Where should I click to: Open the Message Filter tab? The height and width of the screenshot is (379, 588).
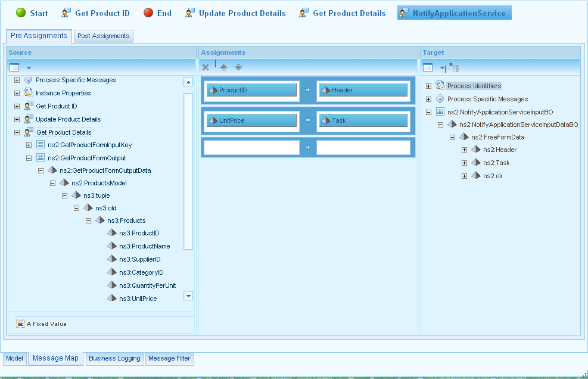[x=169, y=358]
